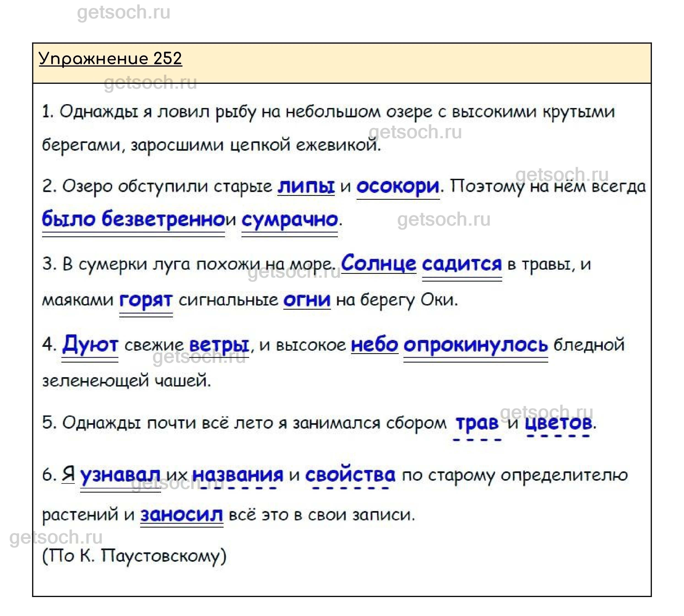
Task: Click the blue word 'садится'
Action: pos(462,264)
